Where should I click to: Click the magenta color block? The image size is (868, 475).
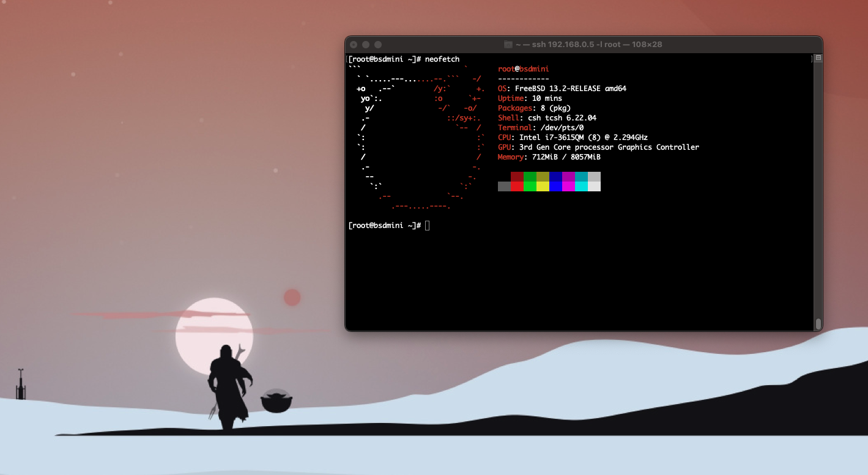568,186
